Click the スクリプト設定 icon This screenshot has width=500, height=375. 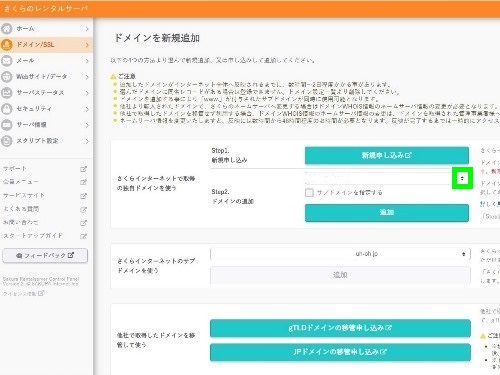click(x=7, y=141)
